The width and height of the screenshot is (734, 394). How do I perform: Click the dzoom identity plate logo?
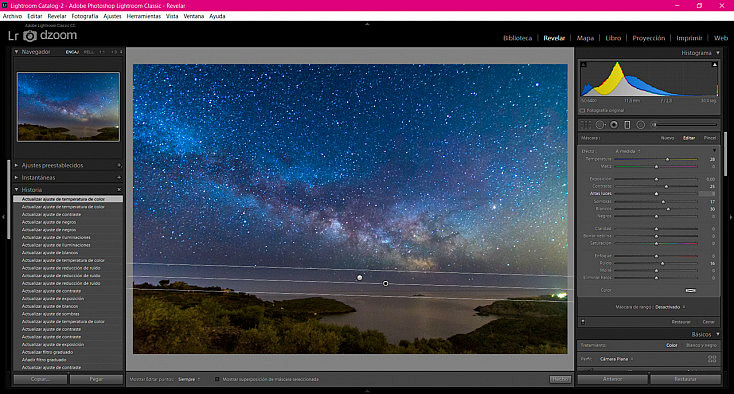pos(43,36)
